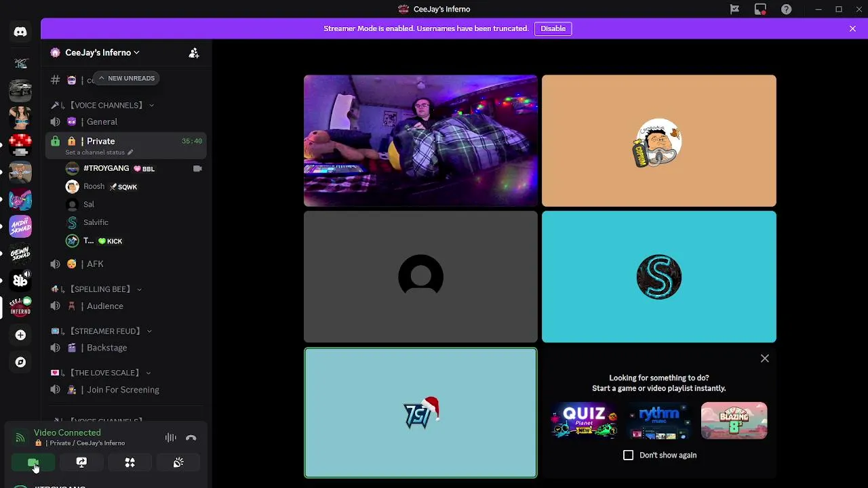Open the CeeJay's Inferno server icon

20,307
